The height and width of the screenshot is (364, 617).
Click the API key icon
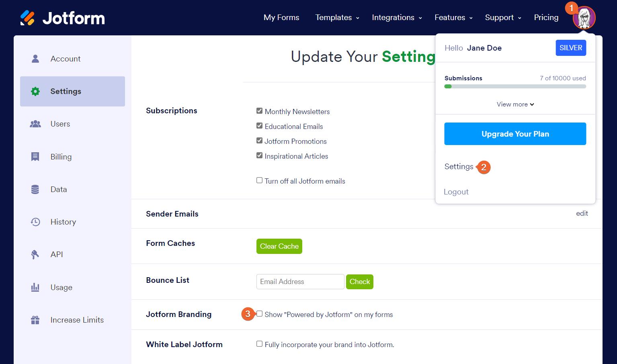click(x=35, y=254)
